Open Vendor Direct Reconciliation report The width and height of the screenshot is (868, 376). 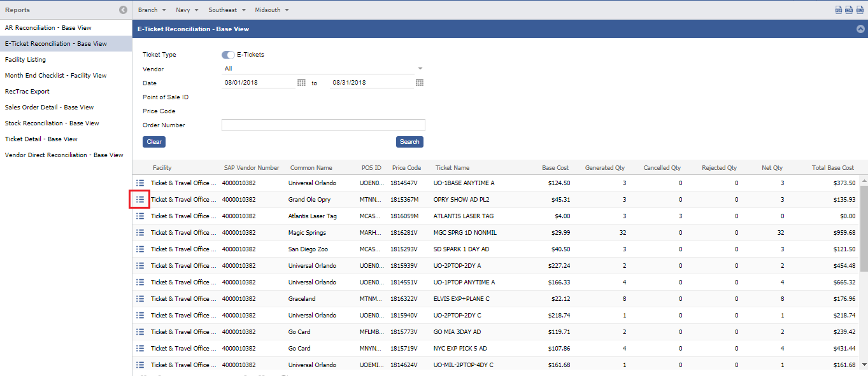point(64,155)
